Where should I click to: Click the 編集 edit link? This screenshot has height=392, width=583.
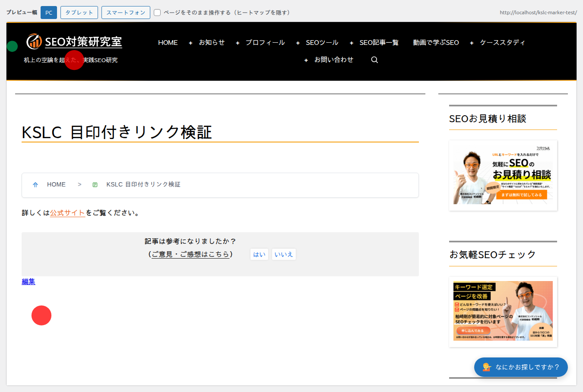coord(29,281)
